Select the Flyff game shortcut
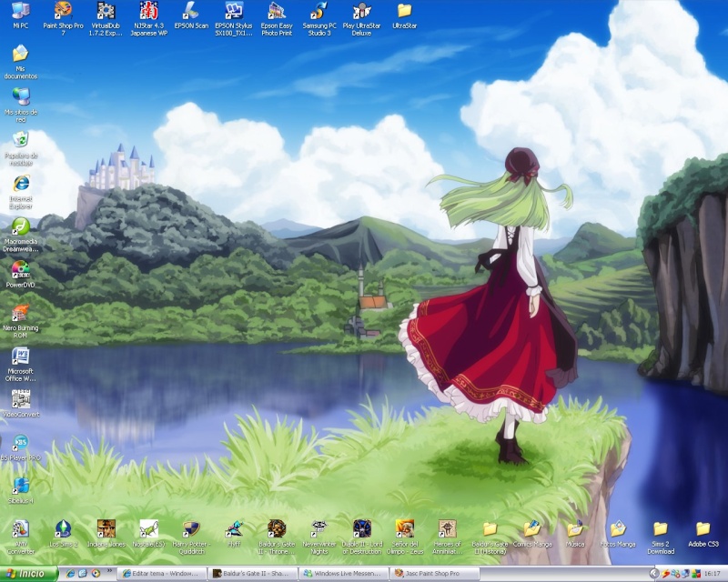The height and width of the screenshot is (582, 728). [x=234, y=534]
